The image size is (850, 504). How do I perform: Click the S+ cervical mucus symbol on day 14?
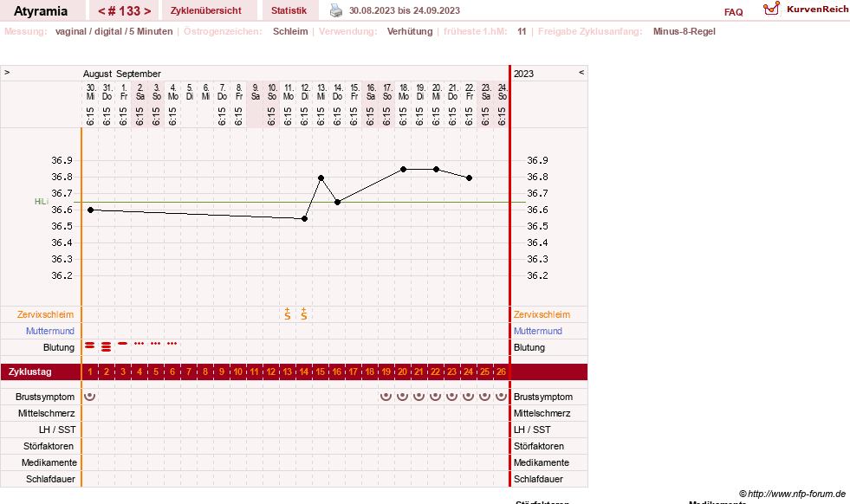303,313
